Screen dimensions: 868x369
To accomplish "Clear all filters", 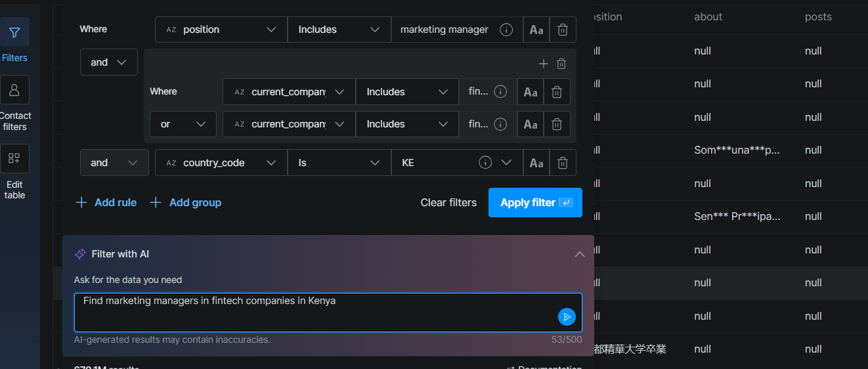I will 448,202.
